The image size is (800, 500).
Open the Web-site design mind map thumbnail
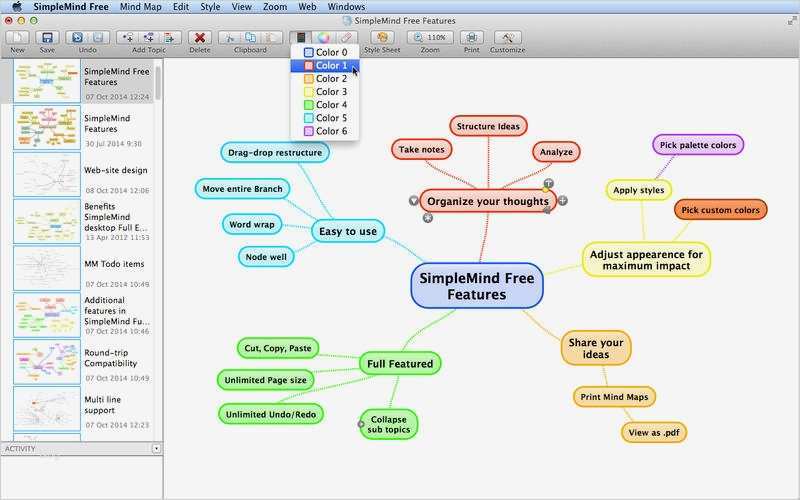[47, 174]
